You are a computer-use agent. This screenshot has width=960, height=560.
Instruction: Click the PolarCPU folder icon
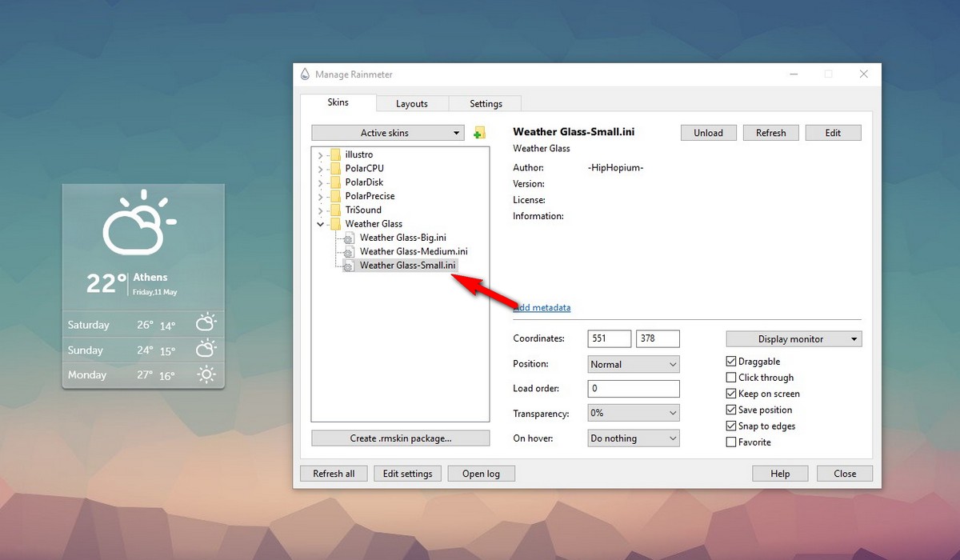(334, 168)
